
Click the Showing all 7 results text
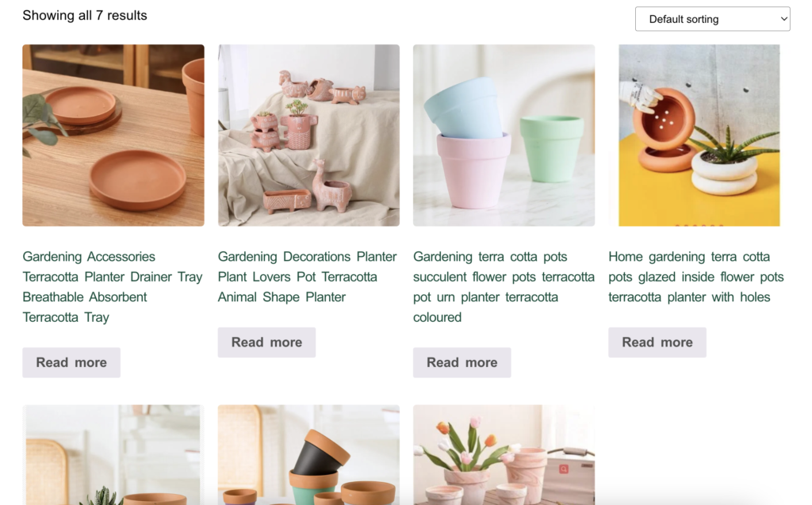click(84, 16)
